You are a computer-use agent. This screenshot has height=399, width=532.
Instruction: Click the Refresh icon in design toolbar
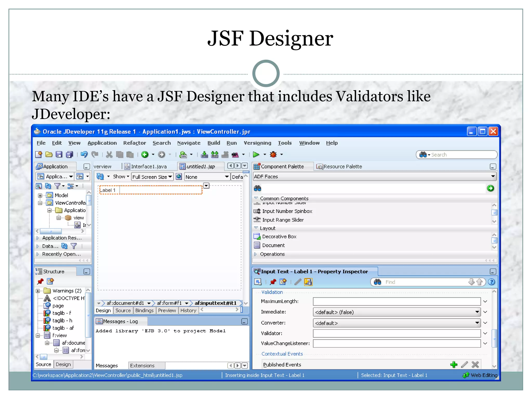[100, 177]
